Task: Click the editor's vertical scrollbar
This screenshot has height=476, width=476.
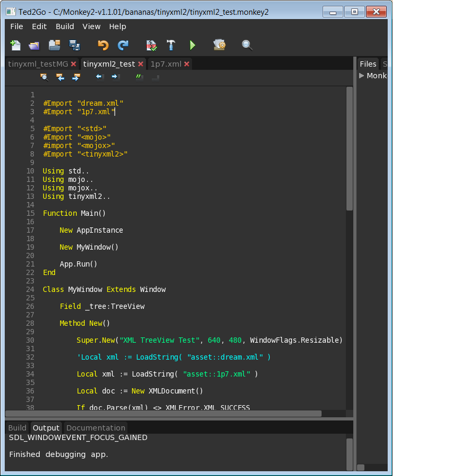Action: [350, 149]
